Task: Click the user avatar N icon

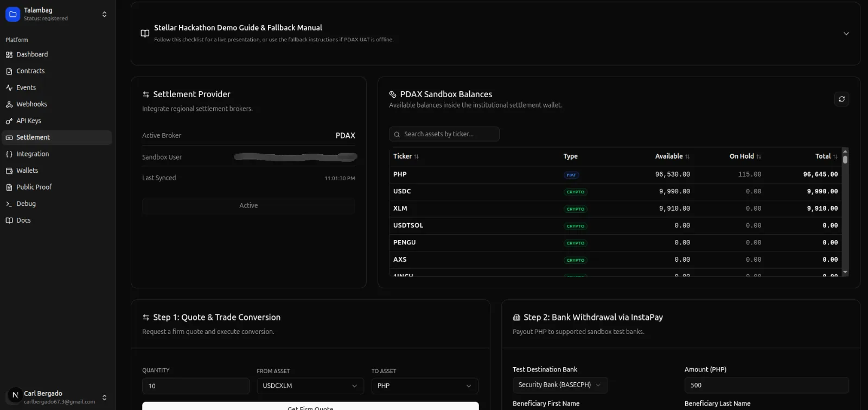Action: point(15,395)
